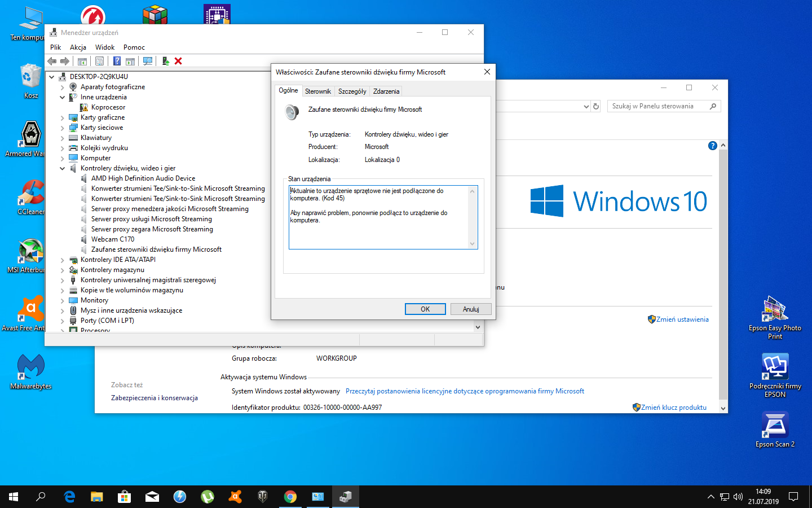812x508 pixels.
Task: Open the Control Panel address bar dropdown
Action: tap(586, 106)
